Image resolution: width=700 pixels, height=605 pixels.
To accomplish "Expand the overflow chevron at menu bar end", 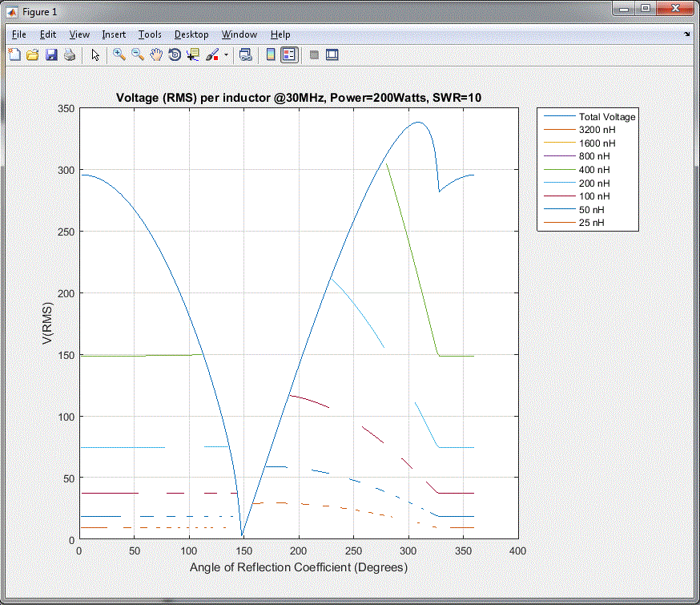I will click(687, 34).
